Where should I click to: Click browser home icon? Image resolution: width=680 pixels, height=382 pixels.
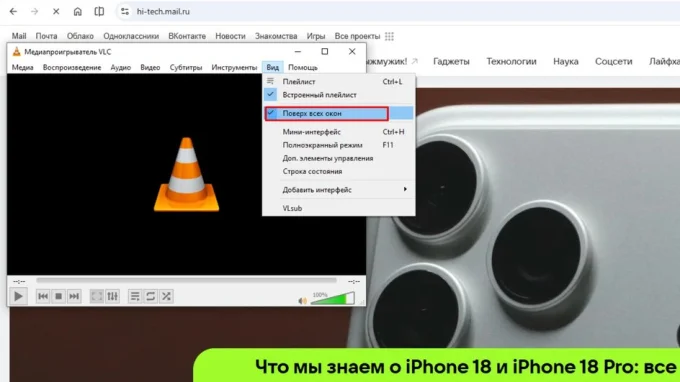point(77,12)
